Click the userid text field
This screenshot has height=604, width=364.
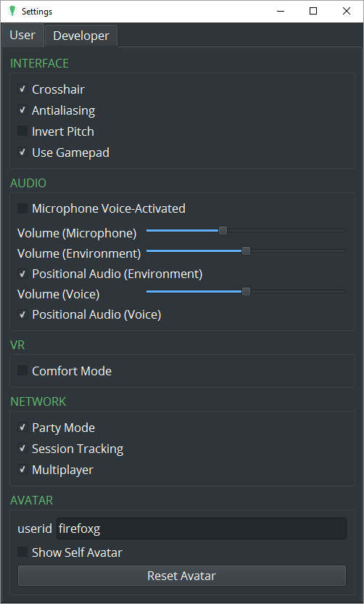(202, 528)
